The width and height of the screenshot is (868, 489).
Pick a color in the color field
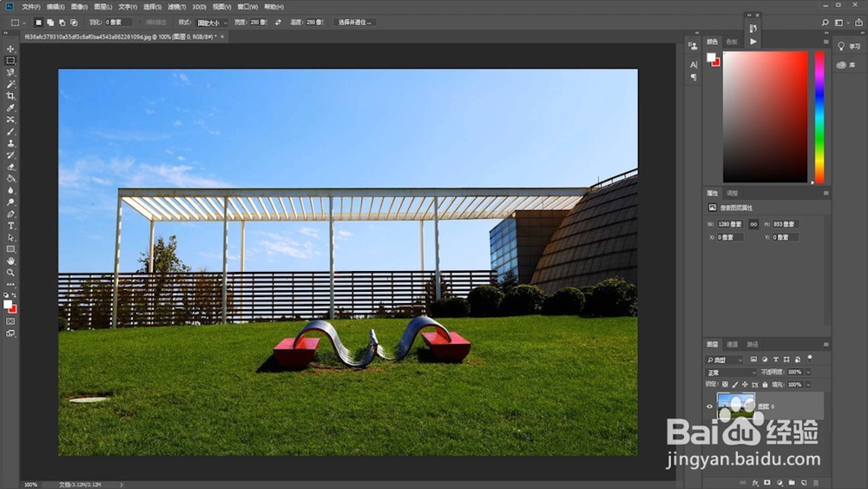pyautogui.click(x=765, y=117)
